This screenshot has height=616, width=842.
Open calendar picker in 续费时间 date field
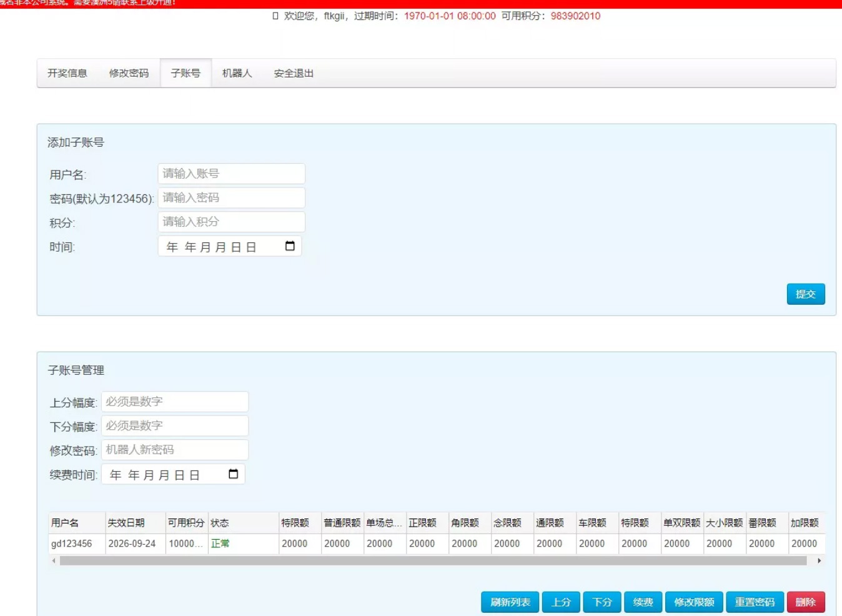pos(233,474)
